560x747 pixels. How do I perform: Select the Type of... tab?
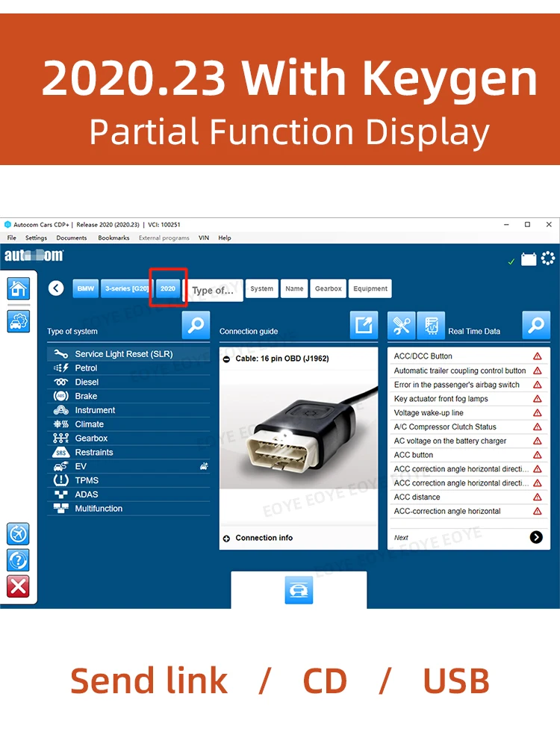coord(213,290)
